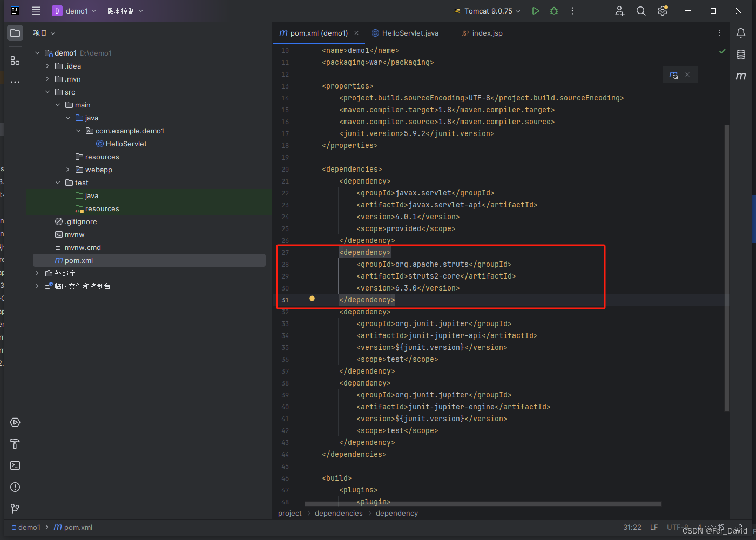This screenshot has height=540, width=756.
Task: Open the Maven tool window
Action: [741, 76]
